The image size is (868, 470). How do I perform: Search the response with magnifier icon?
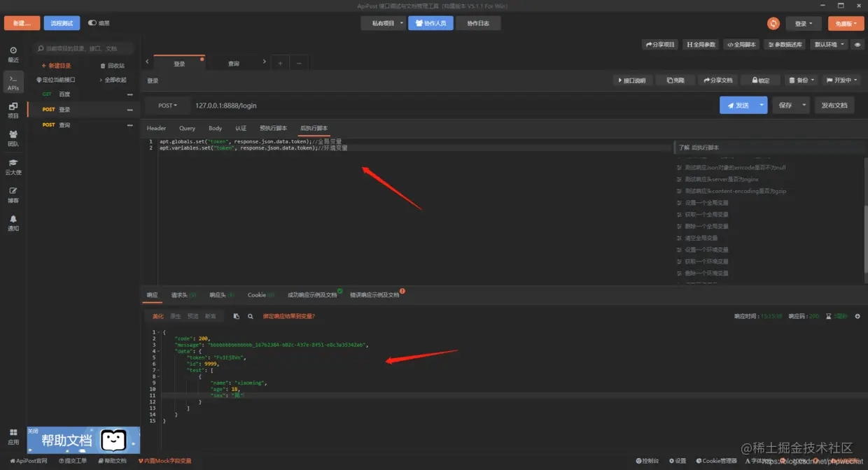250,316
